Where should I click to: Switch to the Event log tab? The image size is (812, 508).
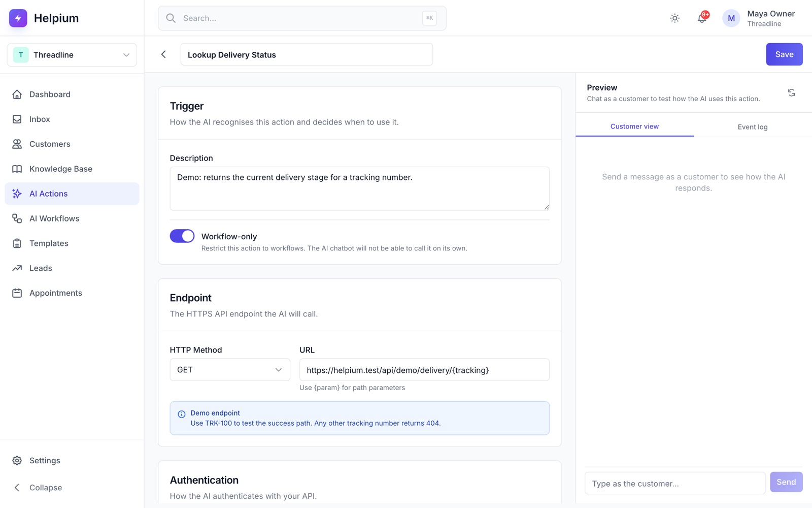753,127
